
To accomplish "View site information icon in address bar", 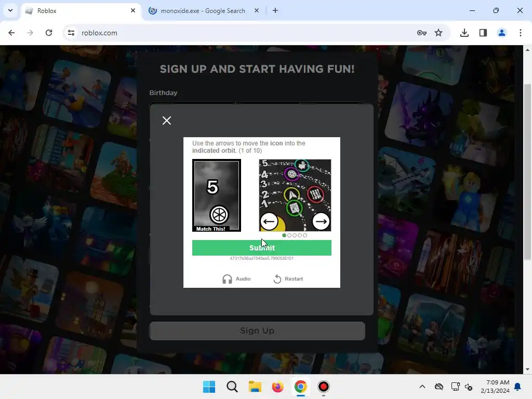I will [71, 33].
